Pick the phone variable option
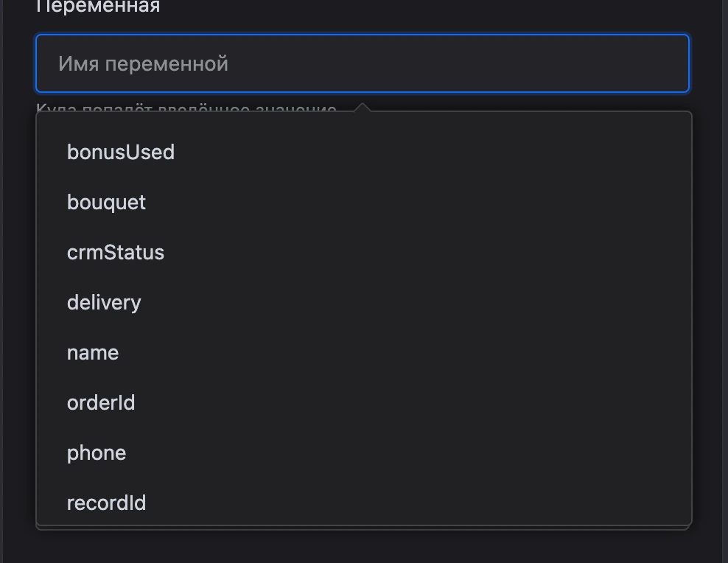This screenshot has width=728, height=563. 363,453
